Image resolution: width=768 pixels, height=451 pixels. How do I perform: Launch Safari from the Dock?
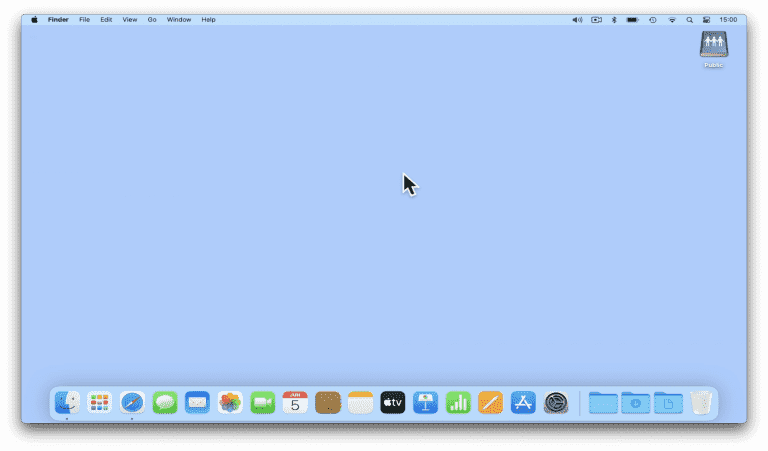132,402
